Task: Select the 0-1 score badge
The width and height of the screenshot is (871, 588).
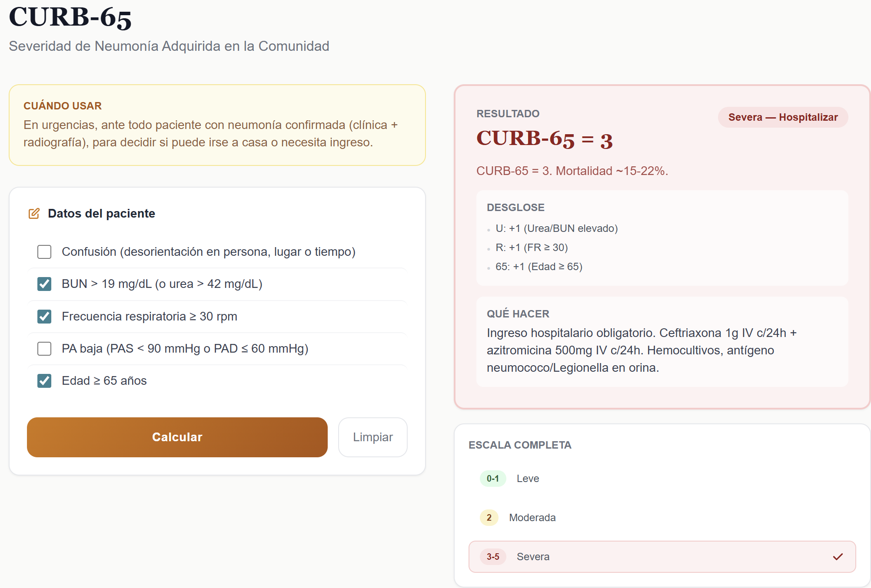Action: click(x=493, y=479)
